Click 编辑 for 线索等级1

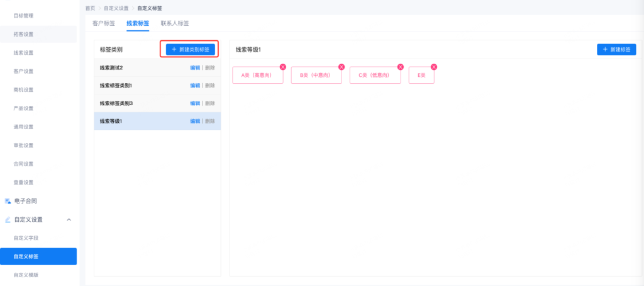pos(195,121)
